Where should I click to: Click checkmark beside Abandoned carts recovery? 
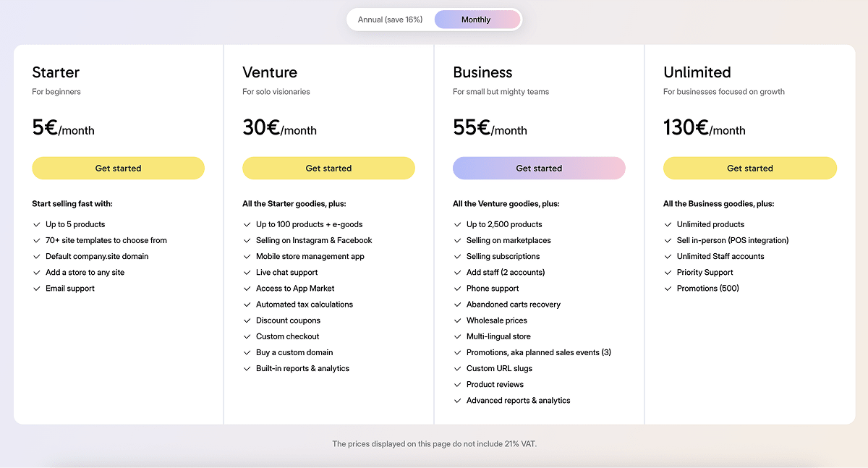point(458,305)
